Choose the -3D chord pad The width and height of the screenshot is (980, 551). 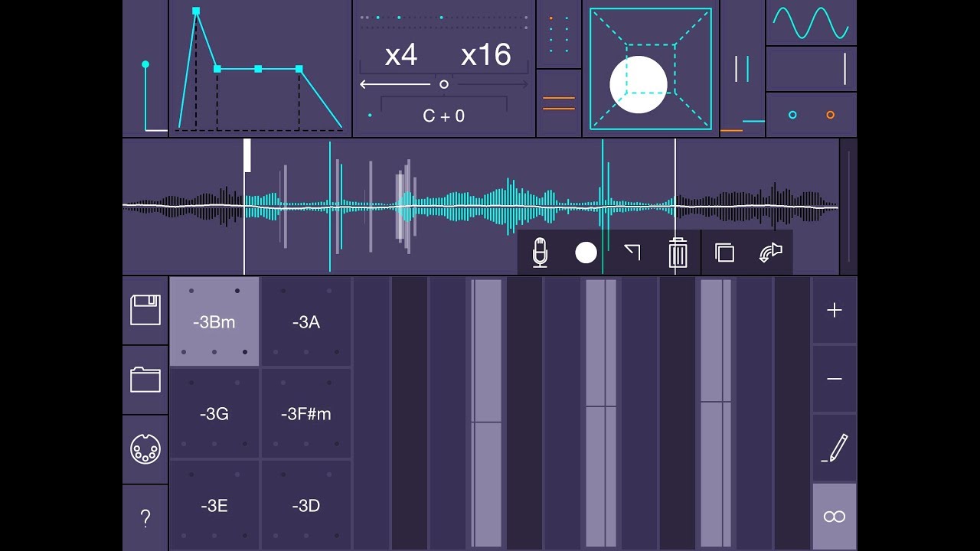click(306, 505)
